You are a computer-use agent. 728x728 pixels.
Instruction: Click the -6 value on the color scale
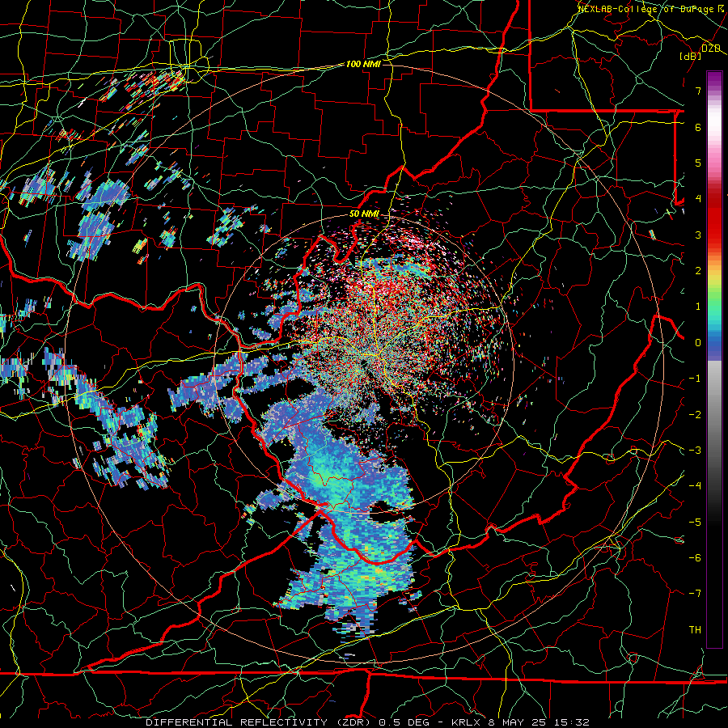pos(695,558)
